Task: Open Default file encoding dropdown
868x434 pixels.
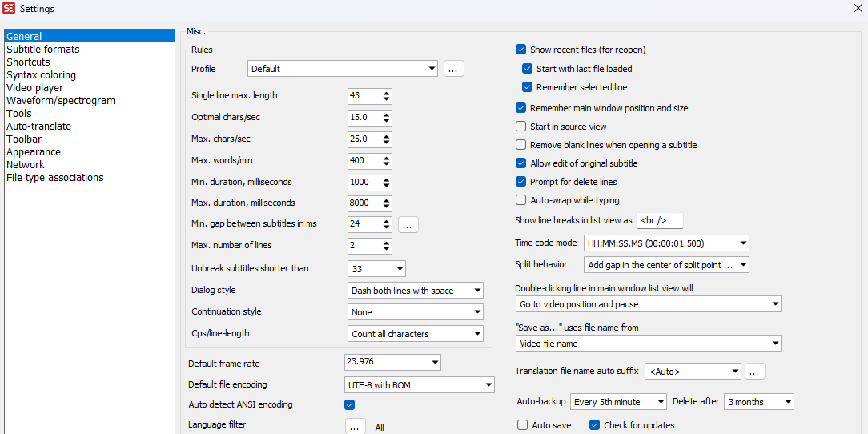Action: click(x=488, y=385)
